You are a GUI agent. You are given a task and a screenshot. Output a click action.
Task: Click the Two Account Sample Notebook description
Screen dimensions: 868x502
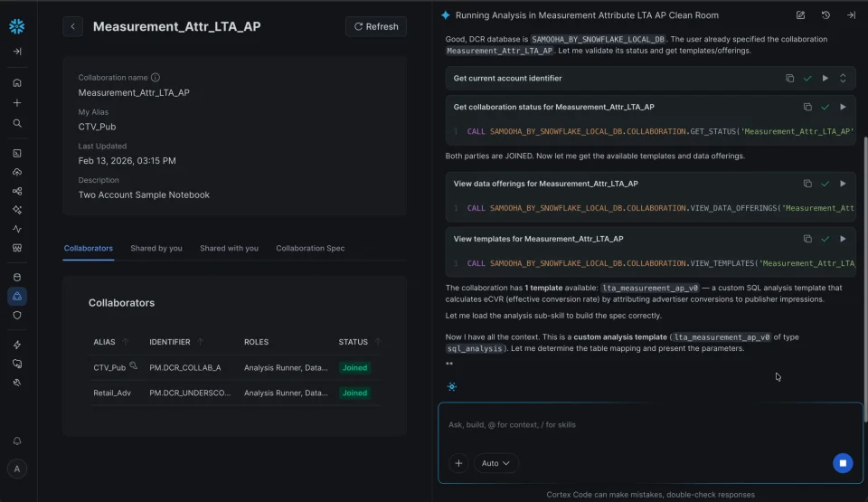click(x=144, y=195)
